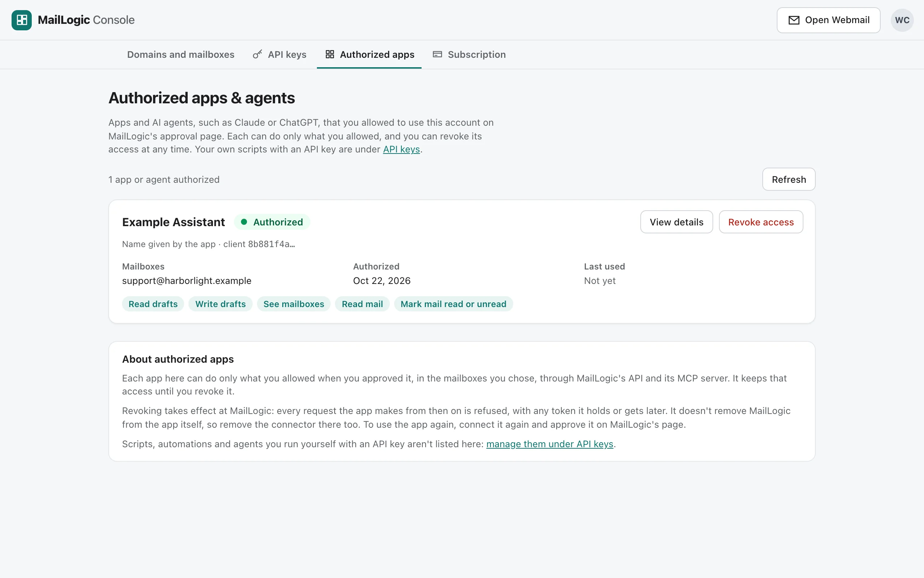Viewport: 924px width, 578px height.
Task: Revoke access for Example Assistant
Action: click(761, 222)
